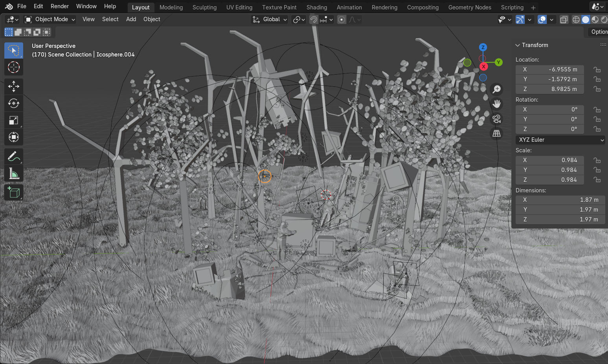Image resolution: width=608 pixels, height=364 pixels.
Task: Click the Blender logo menu icon
Action: click(x=9, y=6)
